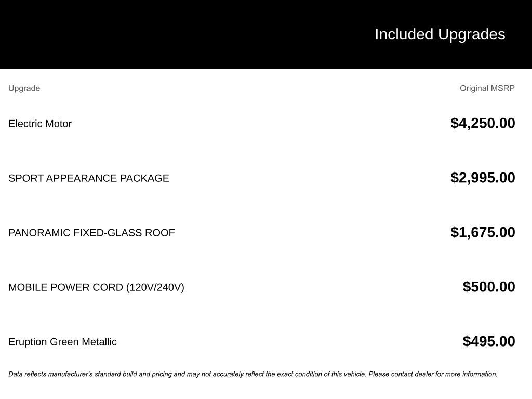Click the $4,250.00 Electric Motor price
This screenshot has height=399, width=532.
[483, 123]
